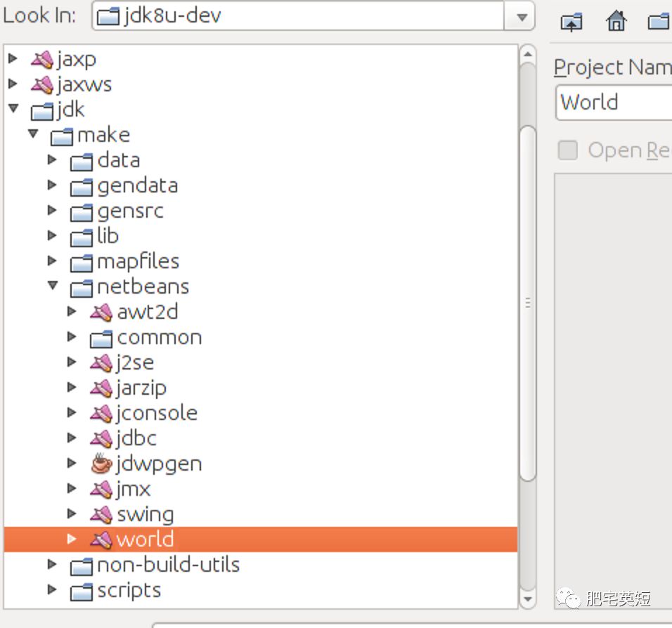Click the j2se project icon

(x=101, y=363)
